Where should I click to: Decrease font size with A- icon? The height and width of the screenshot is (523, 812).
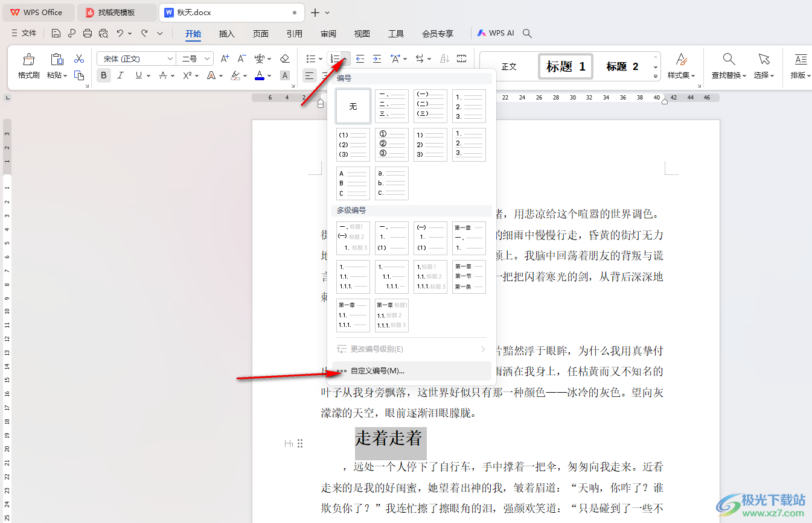pyautogui.click(x=241, y=59)
